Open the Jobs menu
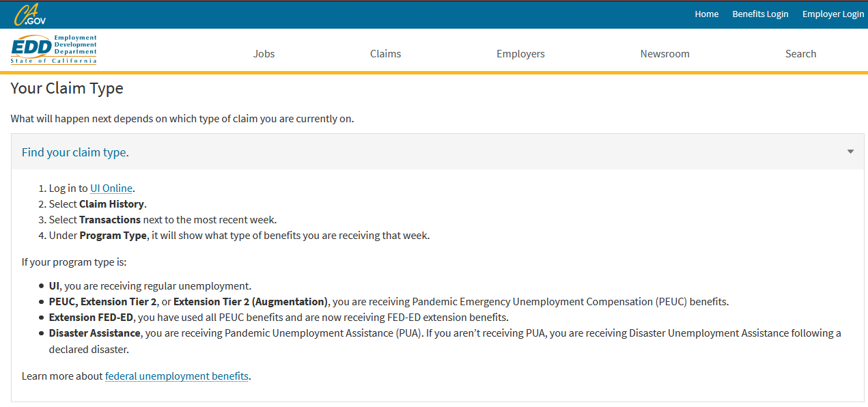Viewport: 868px width, 407px height. (x=264, y=53)
